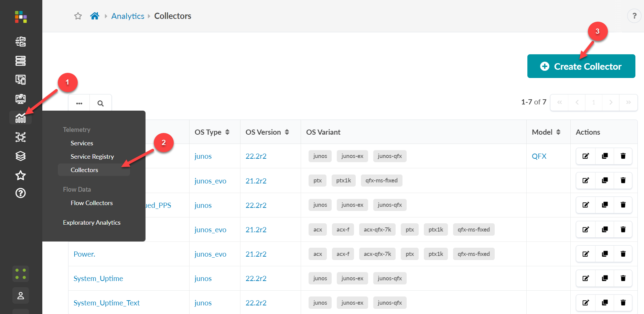This screenshot has height=314, width=644.
Task: Edit the Power. collector row
Action: pos(586,254)
